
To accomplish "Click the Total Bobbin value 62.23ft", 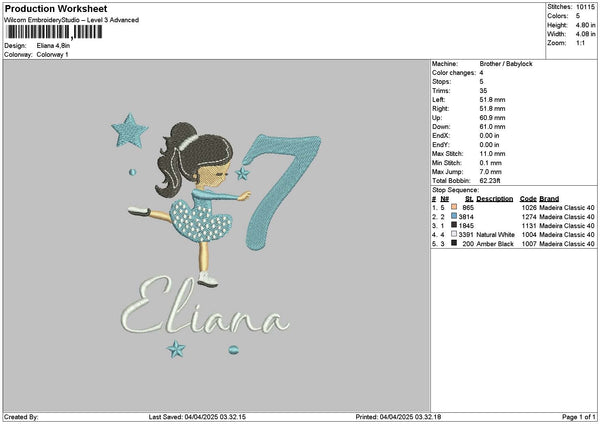I will (490, 181).
